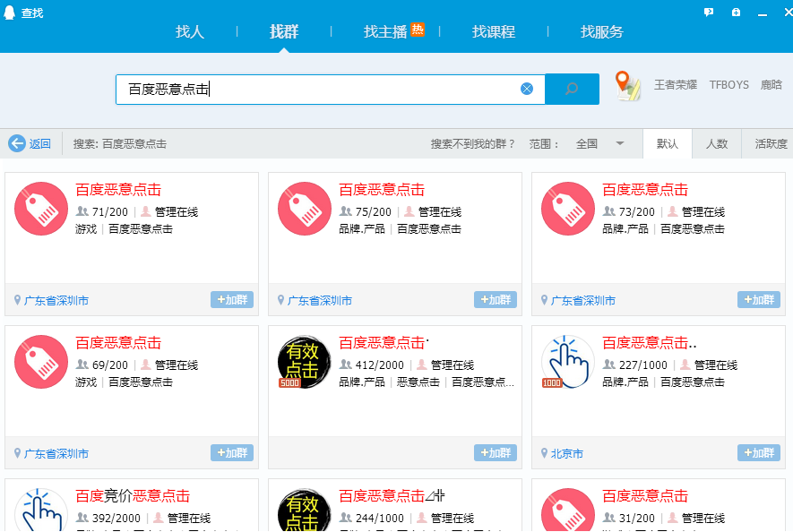793x532 pixels.
Task: Click the 游戏 tag in the 71/200 card
Action: click(86, 229)
